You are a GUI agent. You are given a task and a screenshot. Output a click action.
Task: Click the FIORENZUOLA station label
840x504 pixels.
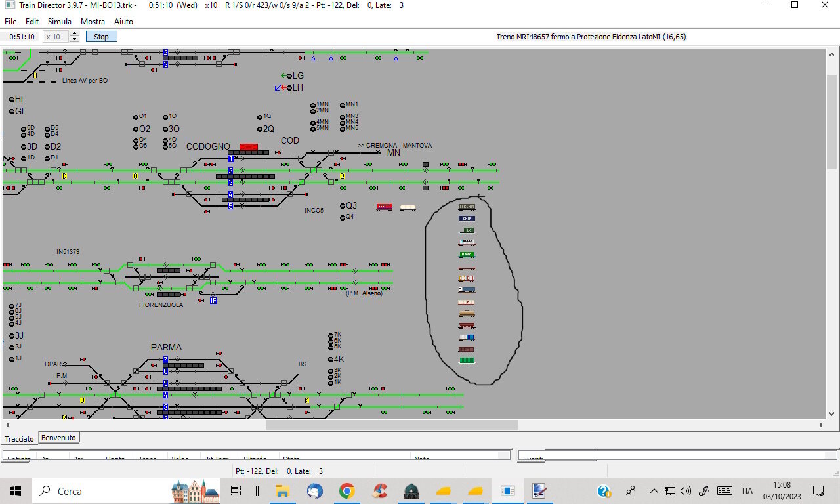coord(161,305)
